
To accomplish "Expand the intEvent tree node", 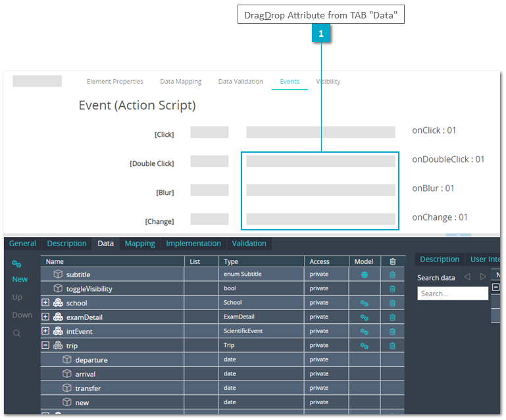I will click(45, 331).
